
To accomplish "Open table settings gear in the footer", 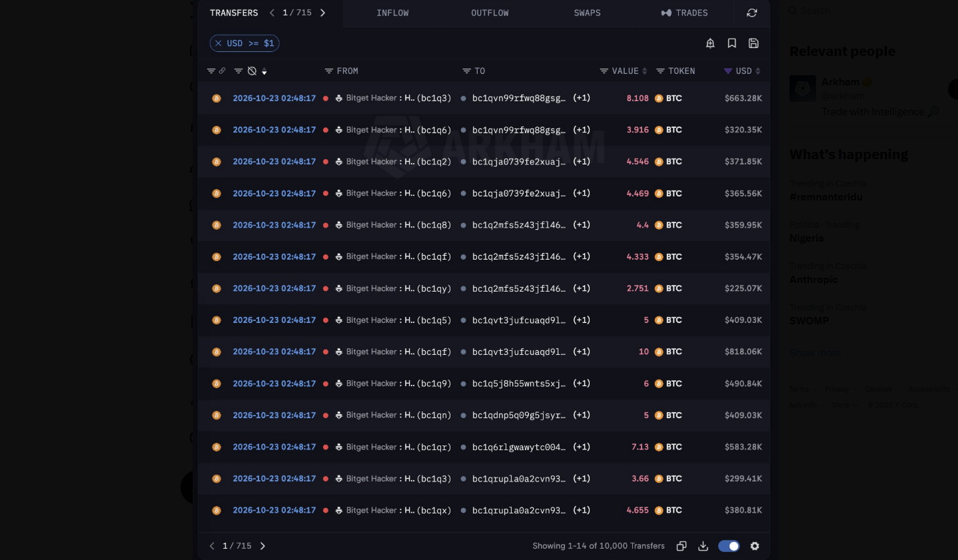I will pos(755,546).
